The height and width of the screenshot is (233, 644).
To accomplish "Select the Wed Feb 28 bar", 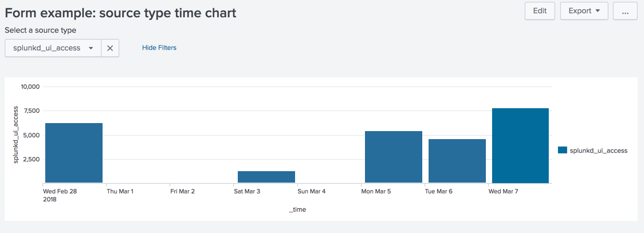I will click(74, 153).
